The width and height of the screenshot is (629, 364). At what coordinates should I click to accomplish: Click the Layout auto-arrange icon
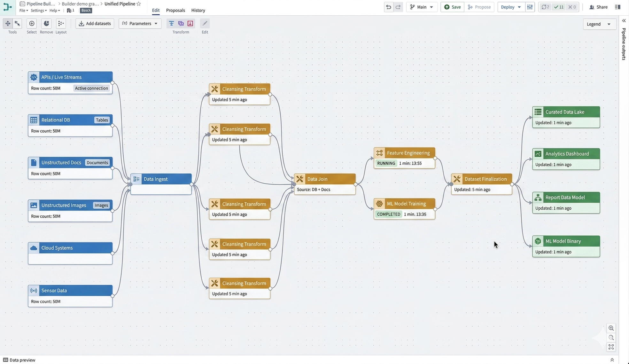pos(61,23)
